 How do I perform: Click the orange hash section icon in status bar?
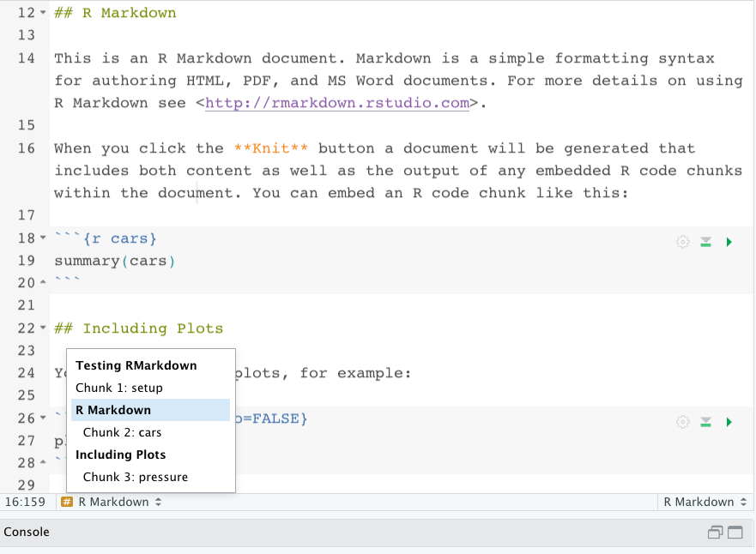coord(67,502)
